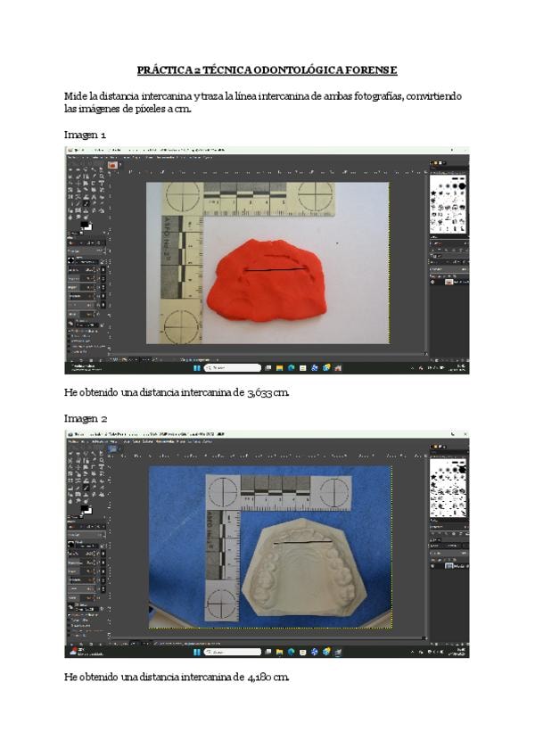Toggle layer visibility eye in Imagen 1 layers panel
The image size is (535, 756).
point(434,283)
